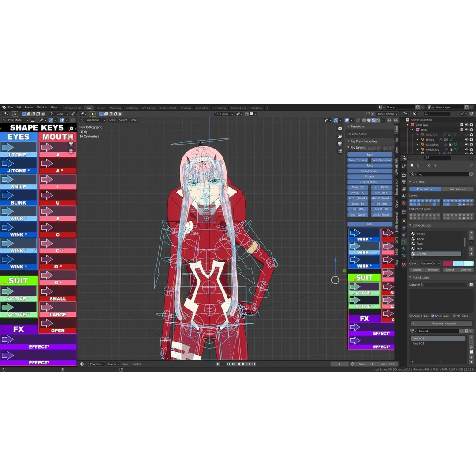Switch orthographic grid view in the main viewport
The width and height of the screenshot is (476, 476).
[x=340, y=151]
